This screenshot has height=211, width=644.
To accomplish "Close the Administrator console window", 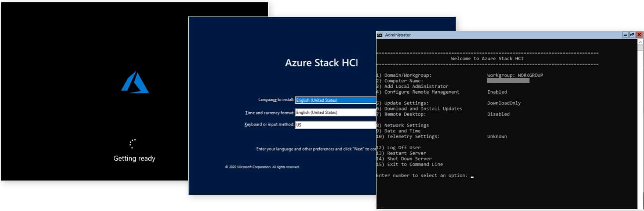I will [639, 35].
